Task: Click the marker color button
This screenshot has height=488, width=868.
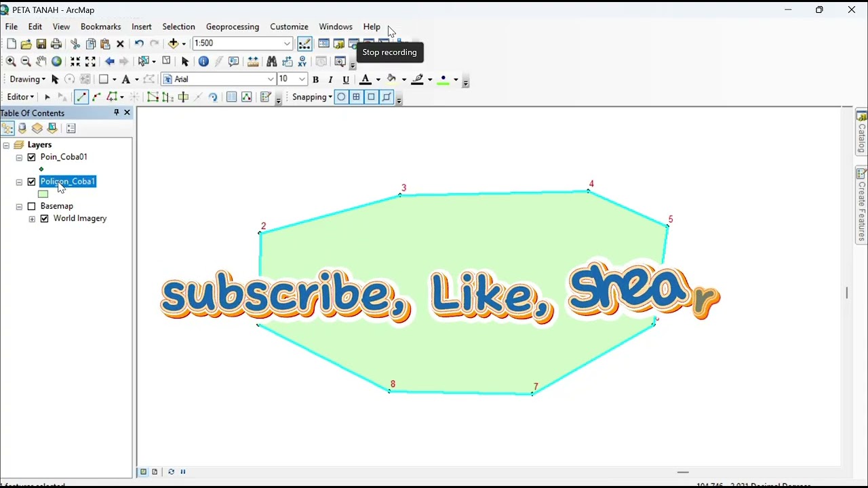Action: click(x=443, y=79)
